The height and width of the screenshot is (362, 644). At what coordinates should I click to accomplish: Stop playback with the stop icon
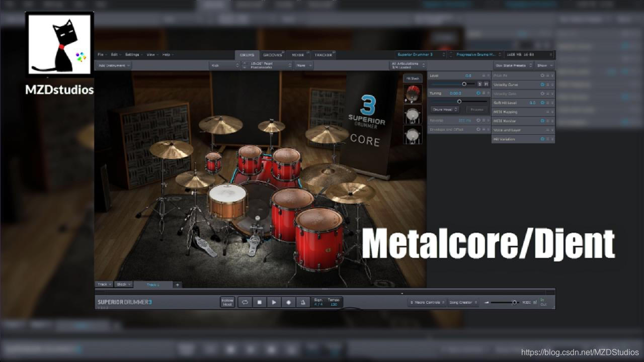click(x=260, y=302)
